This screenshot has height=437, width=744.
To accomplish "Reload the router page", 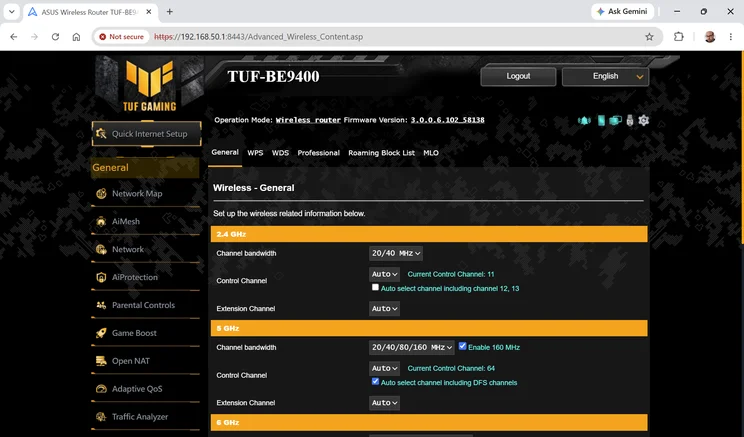I will point(56,37).
